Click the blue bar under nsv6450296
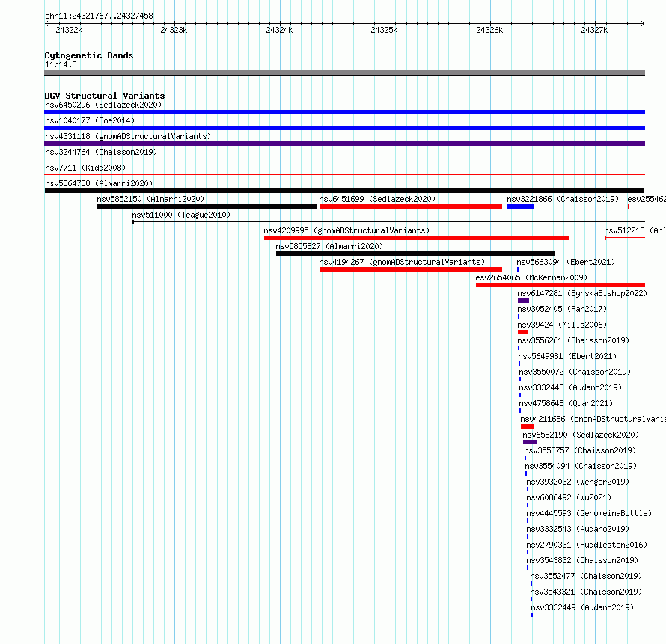This screenshot has height=644, width=666. point(344,112)
